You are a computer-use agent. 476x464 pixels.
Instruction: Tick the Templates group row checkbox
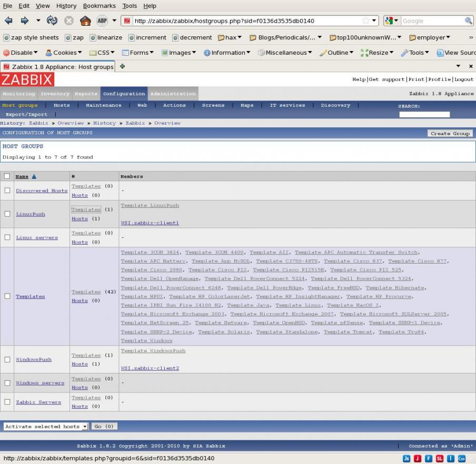coord(7,296)
